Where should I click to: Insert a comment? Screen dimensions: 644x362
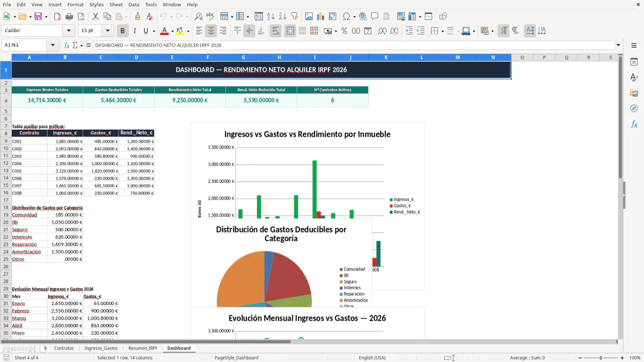375,17
